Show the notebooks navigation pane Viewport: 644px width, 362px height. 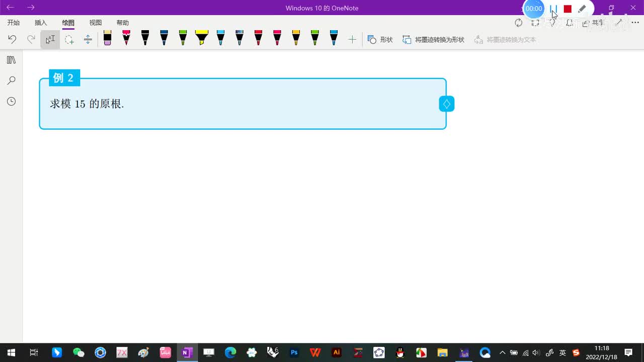(11, 60)
